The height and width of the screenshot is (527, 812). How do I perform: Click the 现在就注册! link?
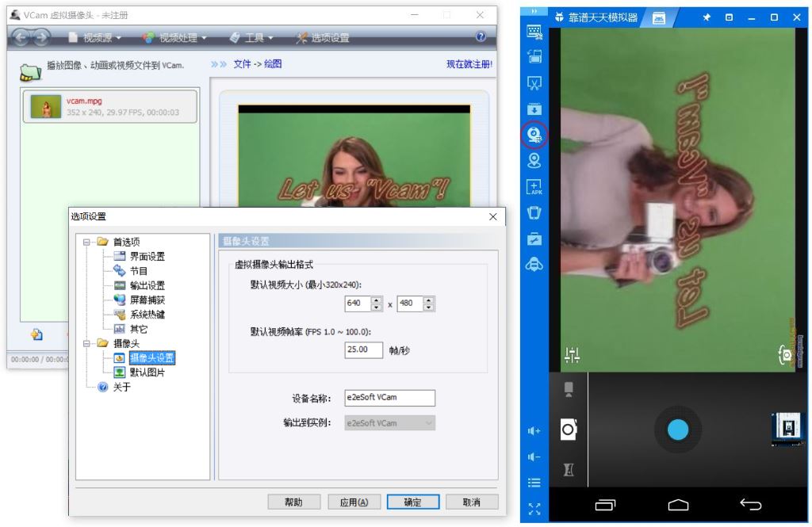(x=469, y=64)
